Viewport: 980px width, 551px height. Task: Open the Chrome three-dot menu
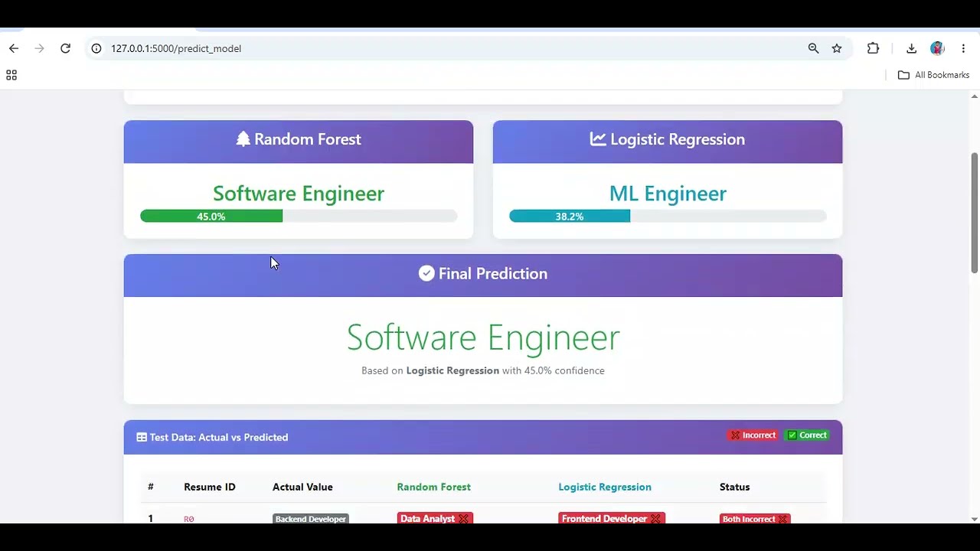click(963, 48)
